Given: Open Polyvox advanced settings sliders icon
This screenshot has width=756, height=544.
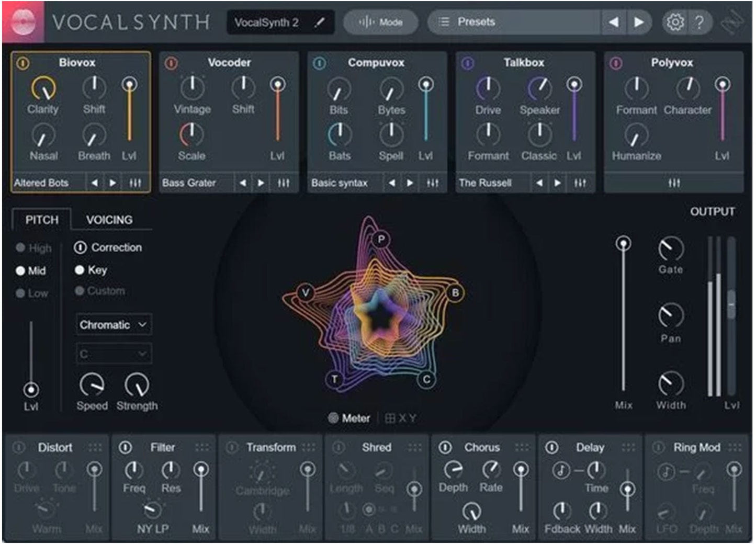Looking at the screenshot, I should 674,183.
